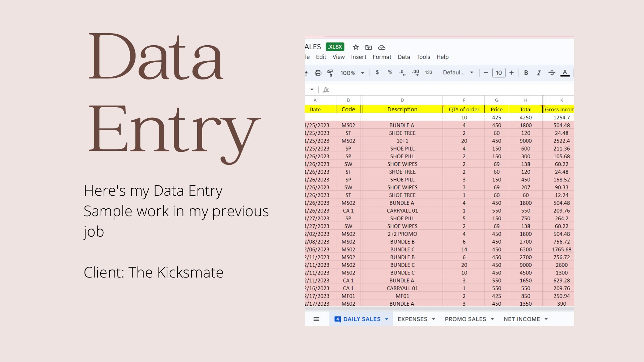644x362 pixels.
Task: Open the text color picker
Action: coord(565,73)
